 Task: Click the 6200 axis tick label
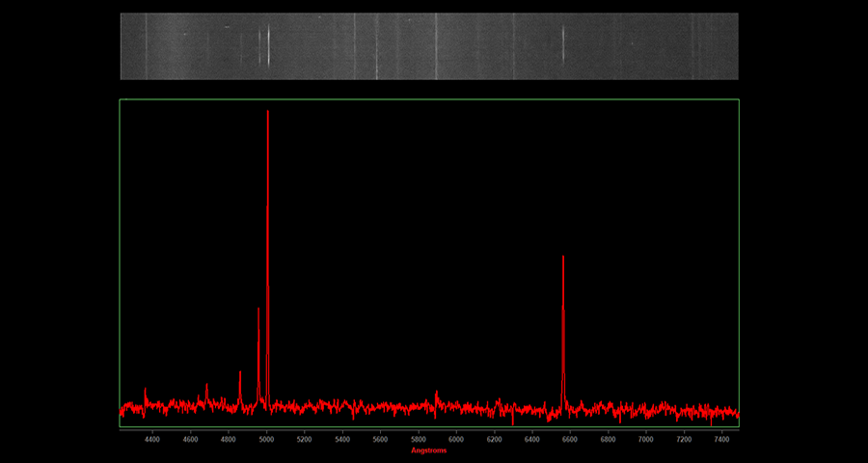(x=494, y=439)
